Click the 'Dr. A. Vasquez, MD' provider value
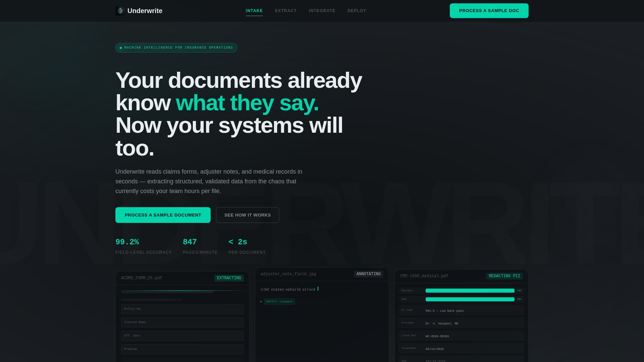 pos(442,323)
